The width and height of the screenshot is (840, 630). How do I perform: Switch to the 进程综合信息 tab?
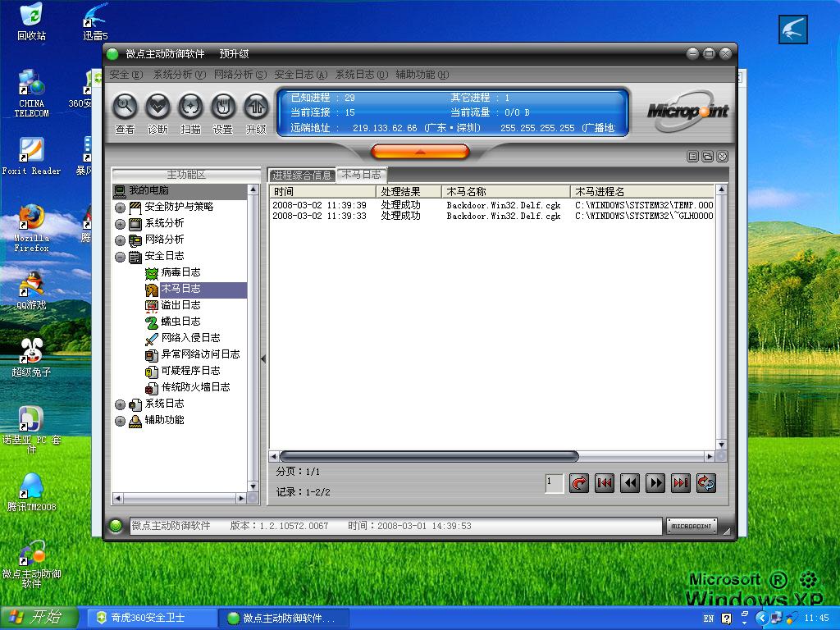pyautogui.click(x=302, y=176)
